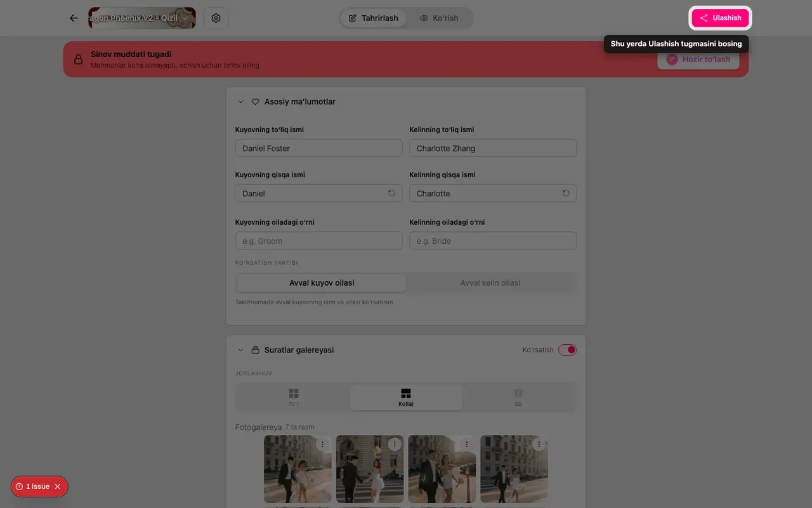Switch to the Tahrirlash tab

coord(374,18)
